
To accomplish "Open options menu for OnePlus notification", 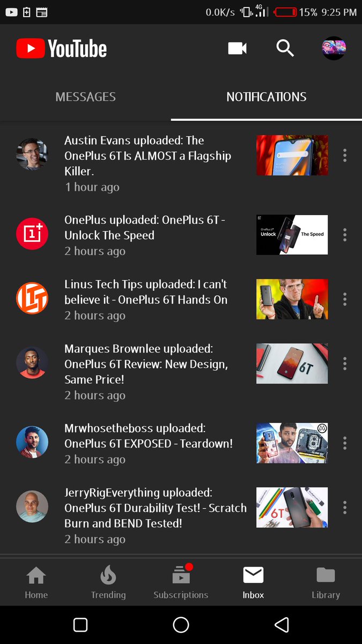I will pyautogui.click(x=345, y=235).
